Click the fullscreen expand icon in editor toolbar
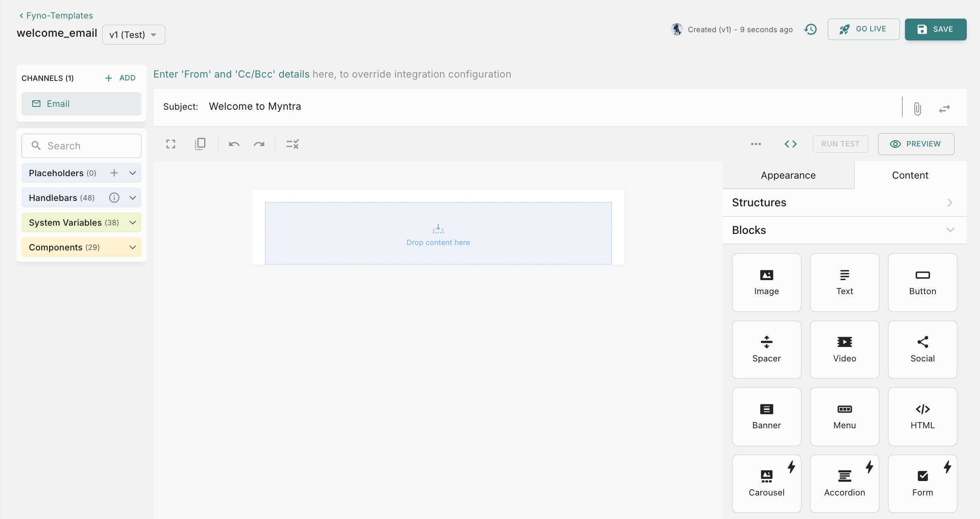This screenshot has height=519, width=980. tap(171, 144)
